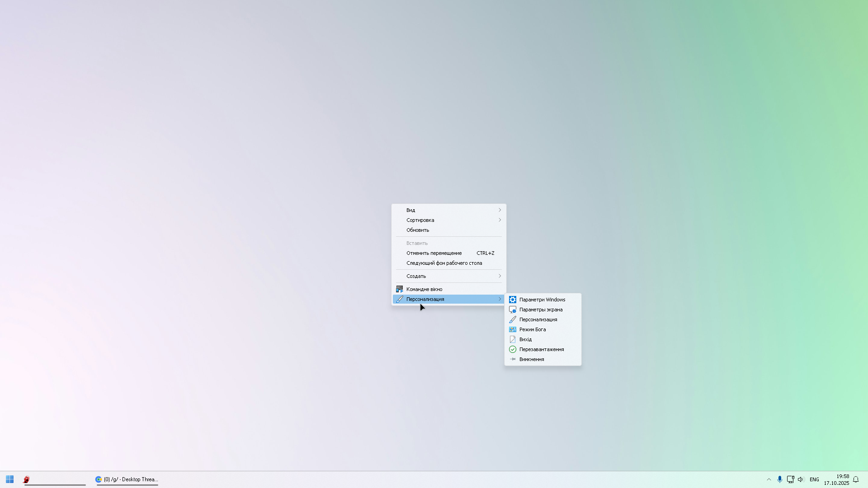Viewport: 868px width, 488px height.
Task: Switch to the Desktop Thread browser taskbar button
Action: click(127, 479)
